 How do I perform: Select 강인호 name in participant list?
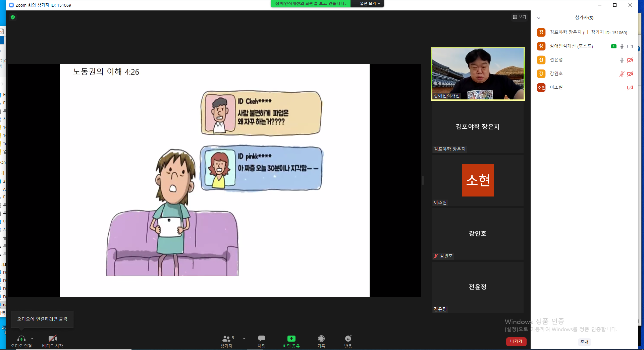[556, 74]
